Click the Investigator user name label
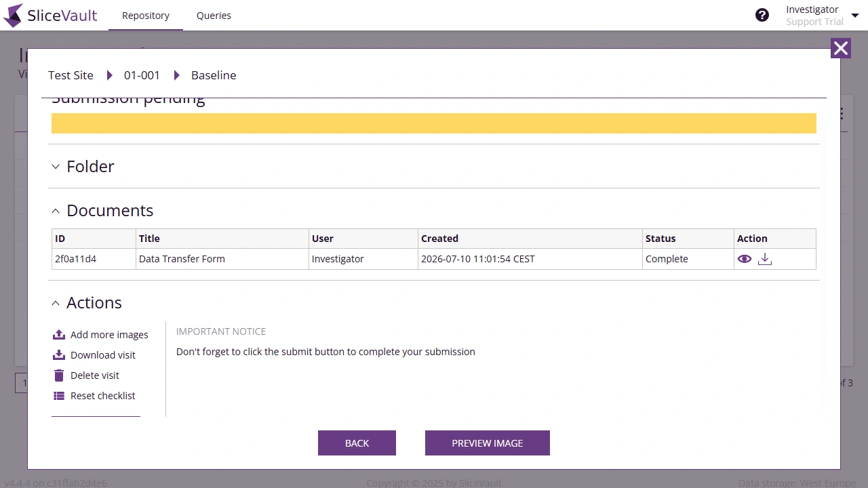The width and height of the screenshot is (868, 488). 812,9
